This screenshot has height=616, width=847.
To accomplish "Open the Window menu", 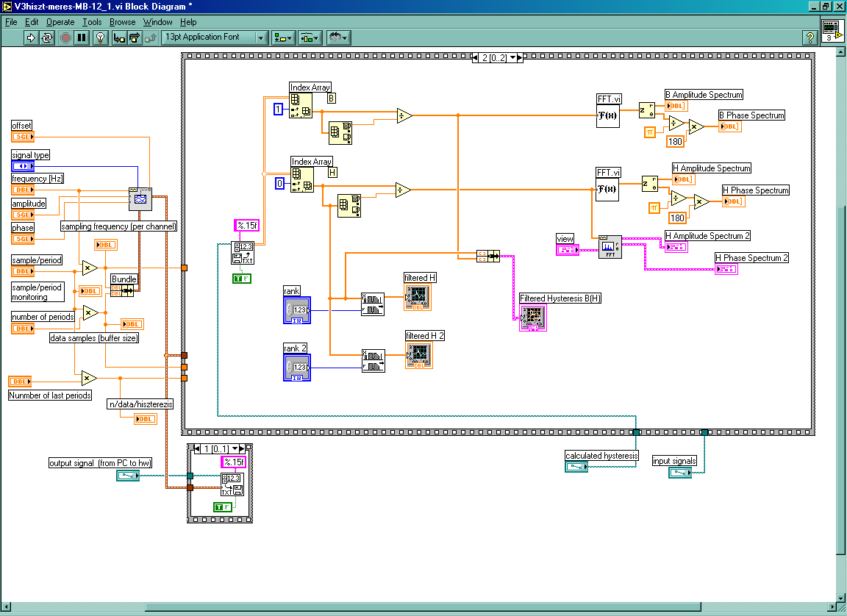I will tap(158, 22).
